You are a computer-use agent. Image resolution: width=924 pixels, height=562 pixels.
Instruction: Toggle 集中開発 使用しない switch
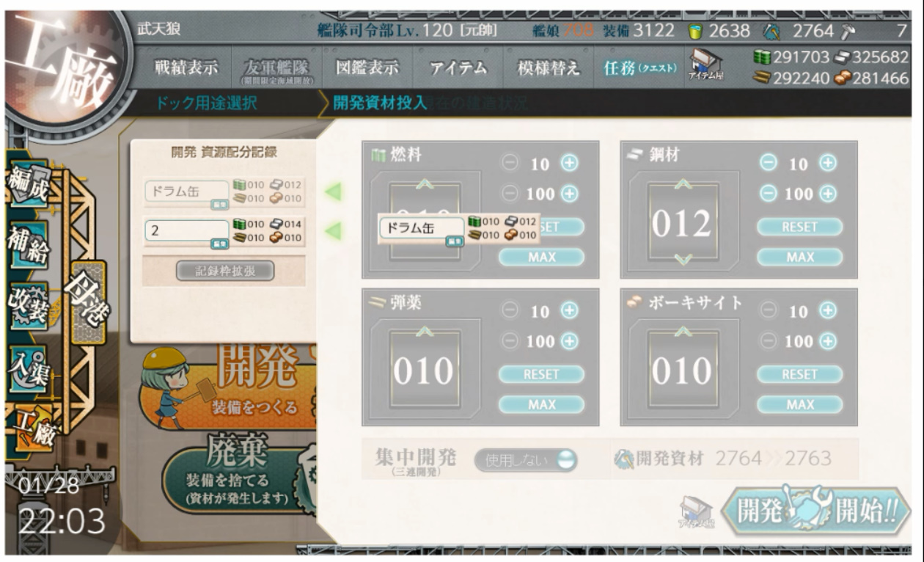tap(526, 460)
